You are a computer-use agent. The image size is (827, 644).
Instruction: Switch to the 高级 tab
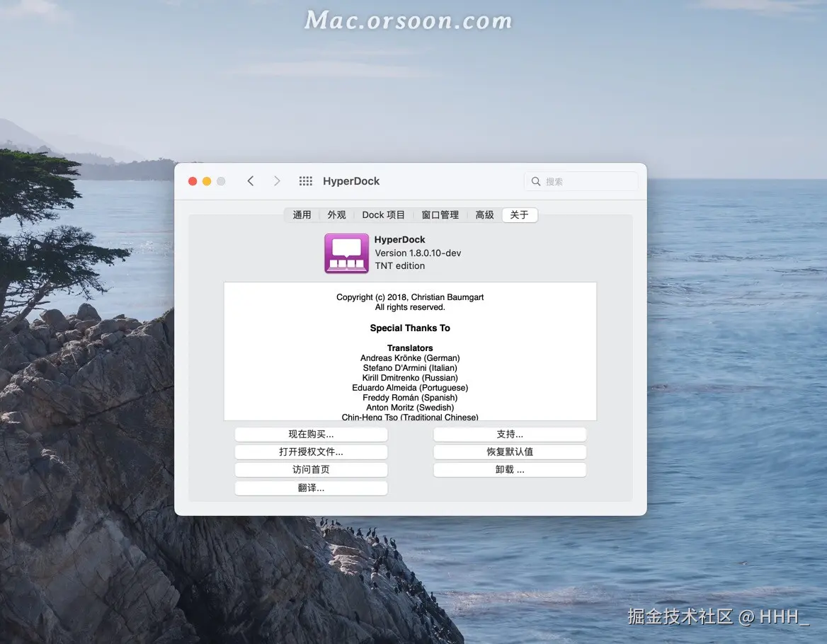pyautogui.click(x=484, y=215)
